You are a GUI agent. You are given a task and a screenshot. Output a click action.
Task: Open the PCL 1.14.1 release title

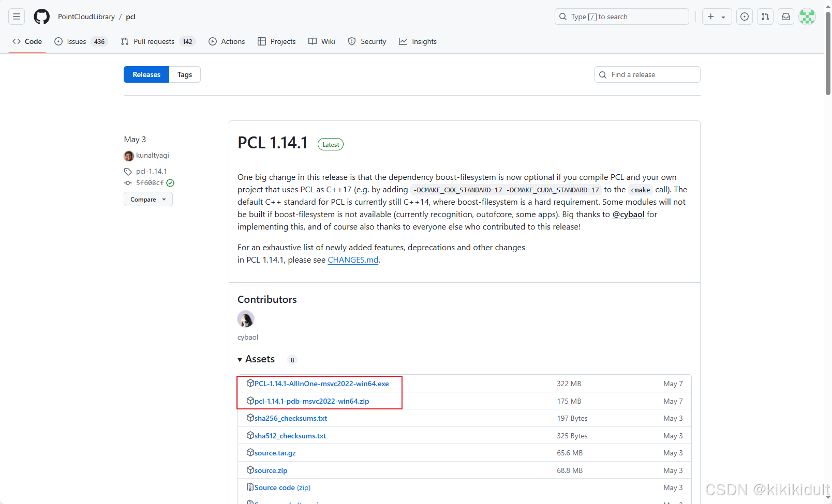click(x=273, y=142)
